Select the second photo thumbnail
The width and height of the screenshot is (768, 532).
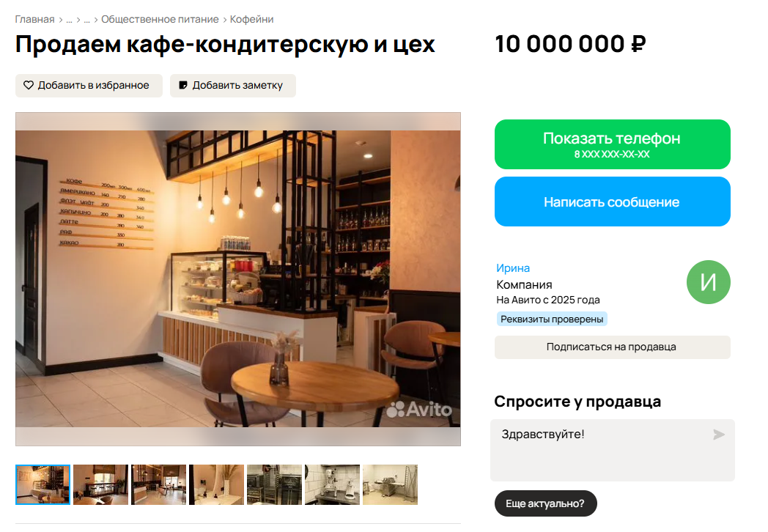pos(101,484)
